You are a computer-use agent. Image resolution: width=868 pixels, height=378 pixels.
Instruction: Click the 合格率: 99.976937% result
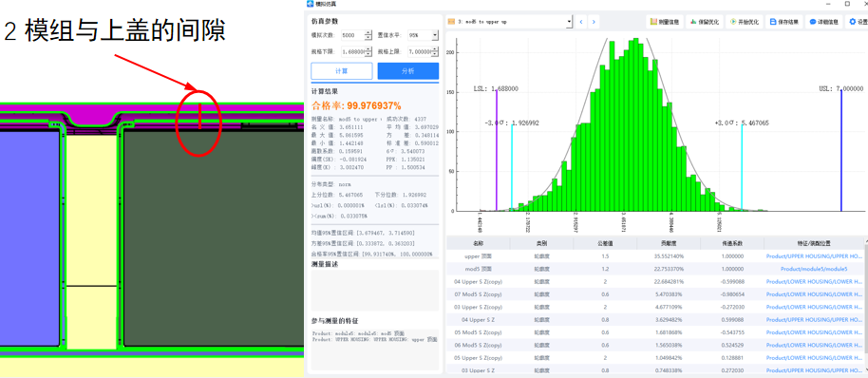pos(356,105)
